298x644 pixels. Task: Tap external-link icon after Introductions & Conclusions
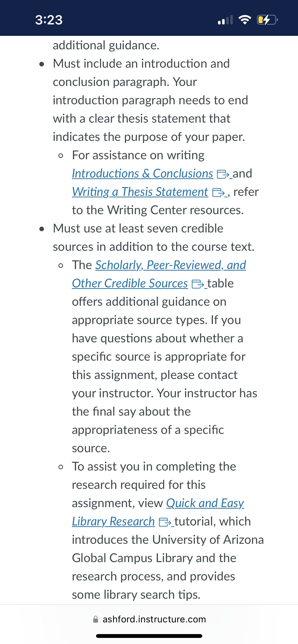[223, 174]
